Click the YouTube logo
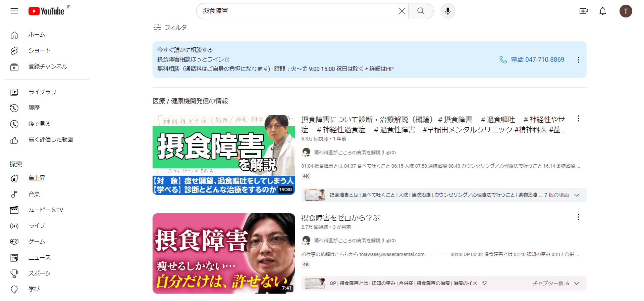This screenshot has height=301, width=644. pos(46,11)
